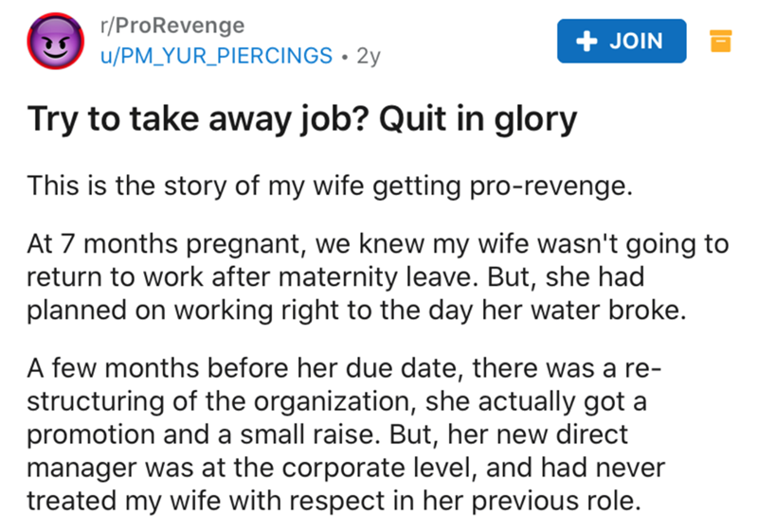Click the word "respect" in final line

coord(356,499)
